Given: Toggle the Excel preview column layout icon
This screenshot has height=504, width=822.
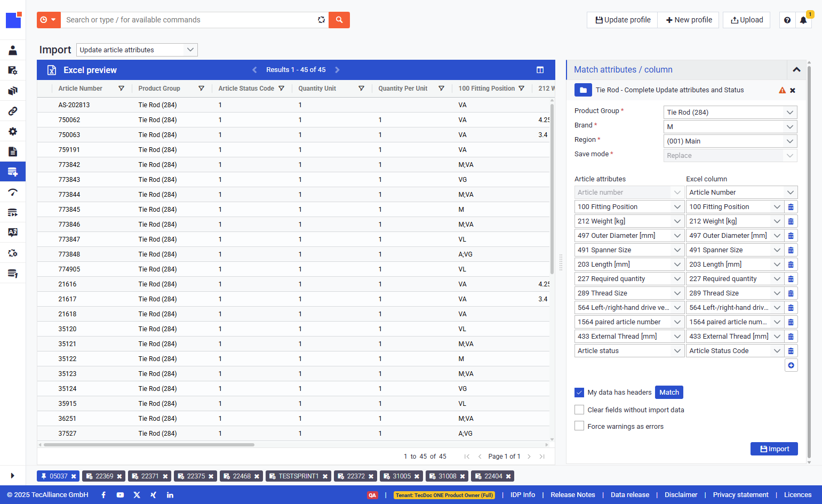Looking at the screenshot, I should [x=540, y=70].
